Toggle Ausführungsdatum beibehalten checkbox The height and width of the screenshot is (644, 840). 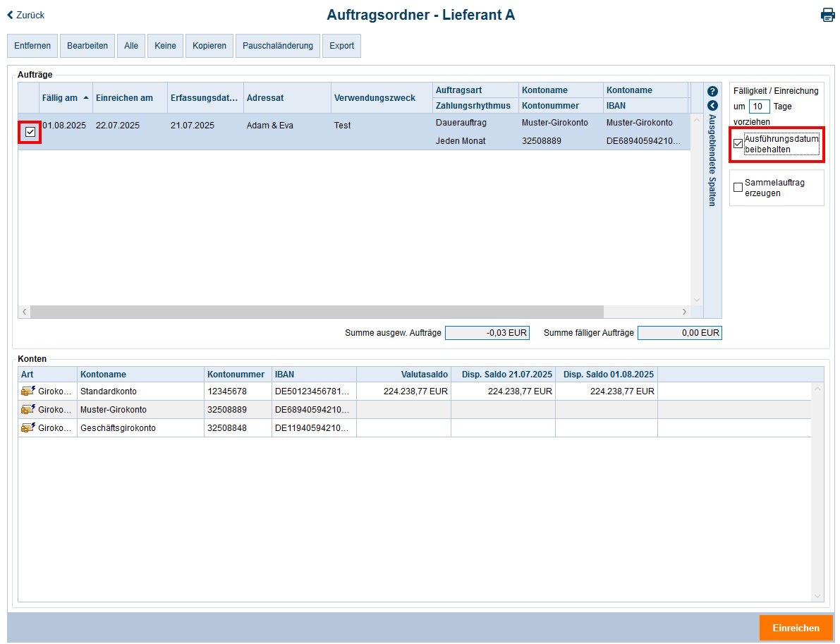tap(738, 144)
